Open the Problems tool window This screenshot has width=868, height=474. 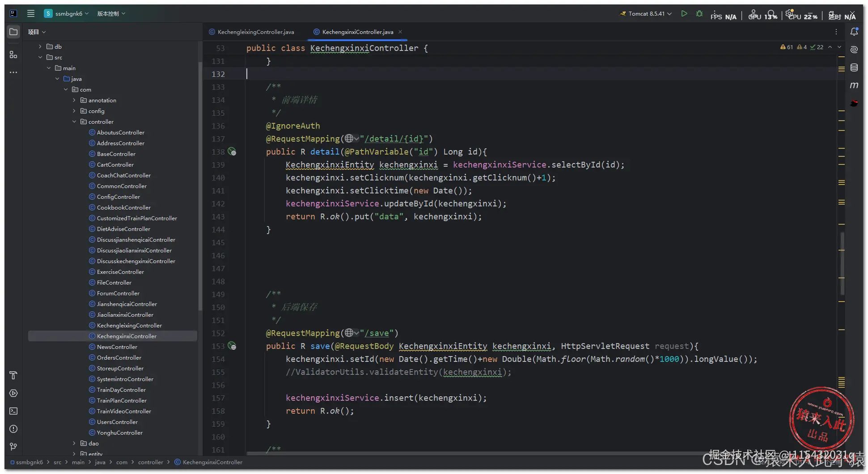(x=13, y=429)
